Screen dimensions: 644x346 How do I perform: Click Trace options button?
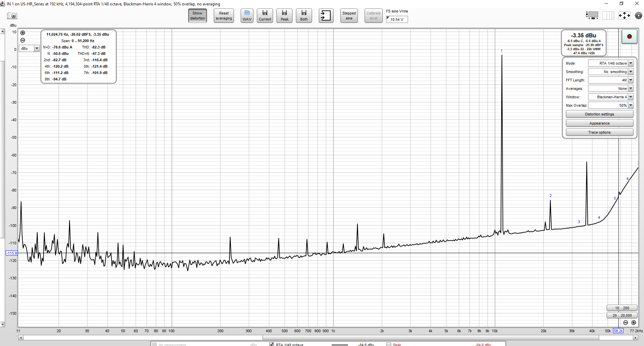point(600,132)
